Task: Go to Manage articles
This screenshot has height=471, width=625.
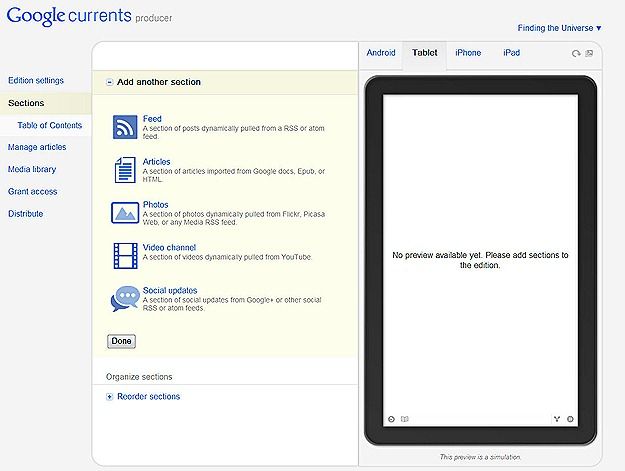Action: click(37, 147)
